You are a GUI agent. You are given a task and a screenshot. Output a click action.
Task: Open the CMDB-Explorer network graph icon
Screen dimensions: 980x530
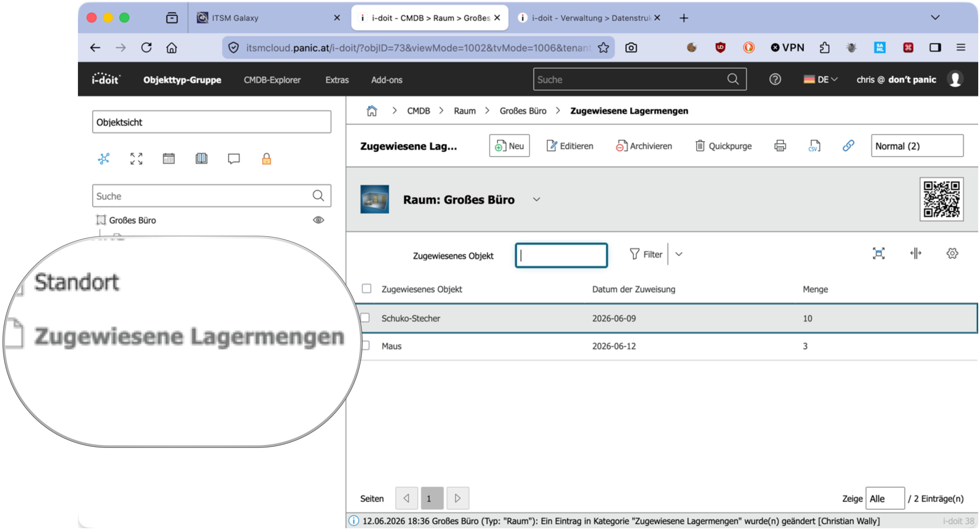[x=104, y=159]
